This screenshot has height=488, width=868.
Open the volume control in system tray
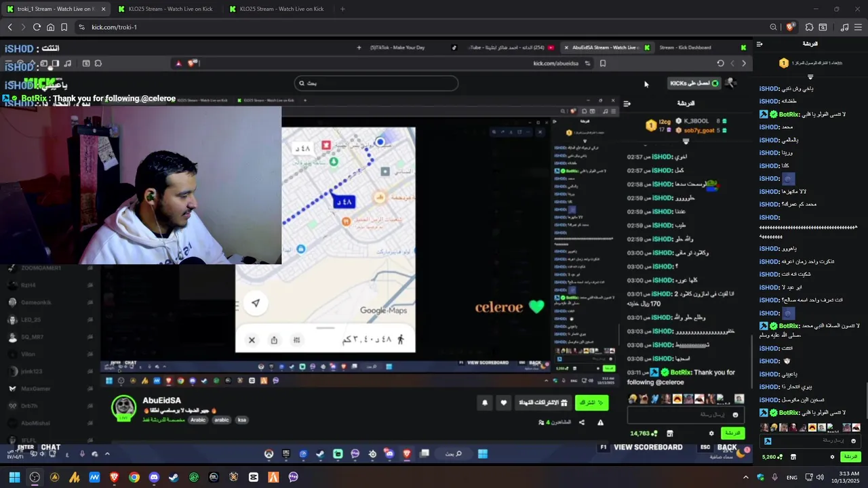(x=819, y=477)
